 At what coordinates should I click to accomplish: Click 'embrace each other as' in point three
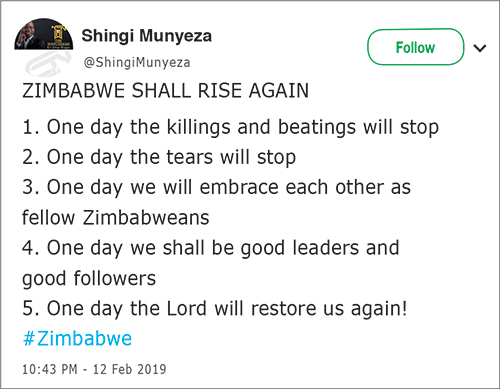[305, 187]
